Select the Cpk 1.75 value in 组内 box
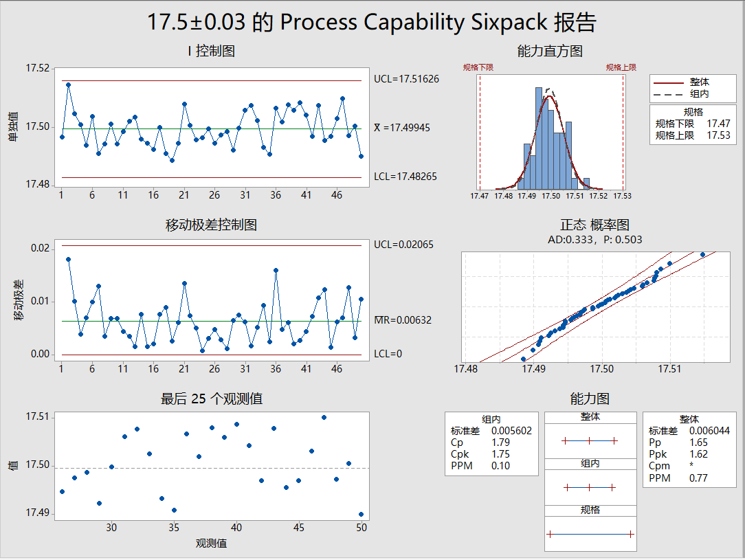 pos(500,454)
